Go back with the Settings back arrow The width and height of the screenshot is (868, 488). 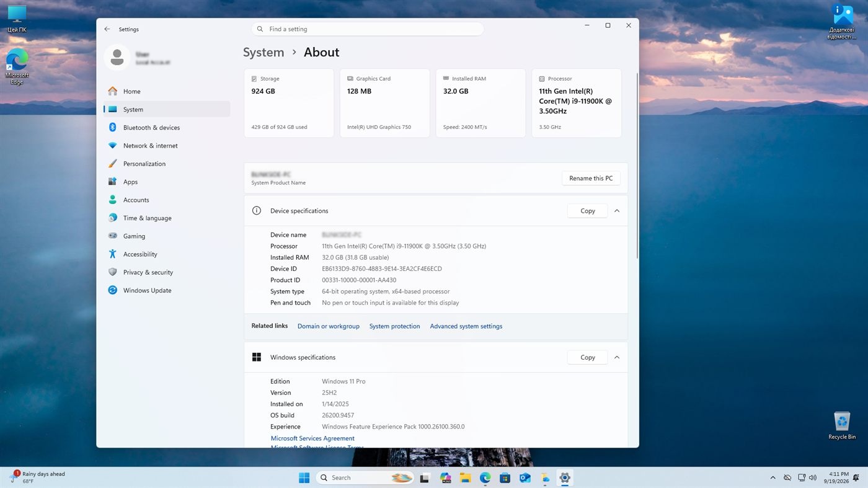tap(107, 29)
